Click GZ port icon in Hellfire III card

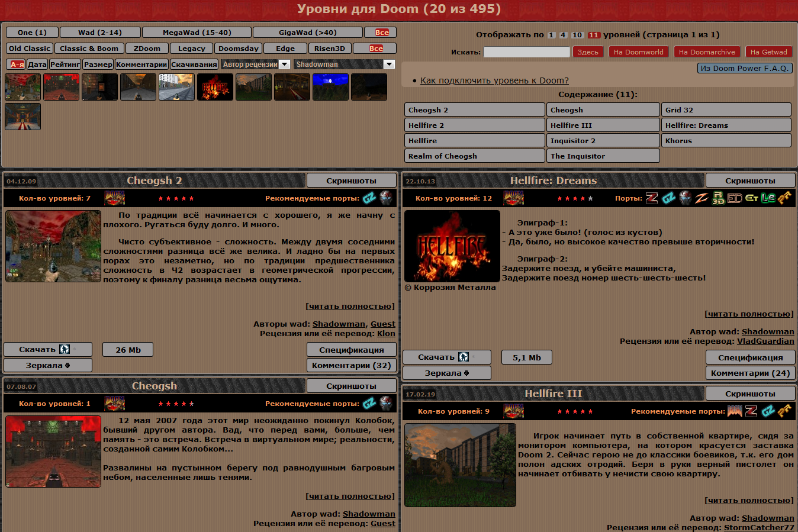click(768, 411)
